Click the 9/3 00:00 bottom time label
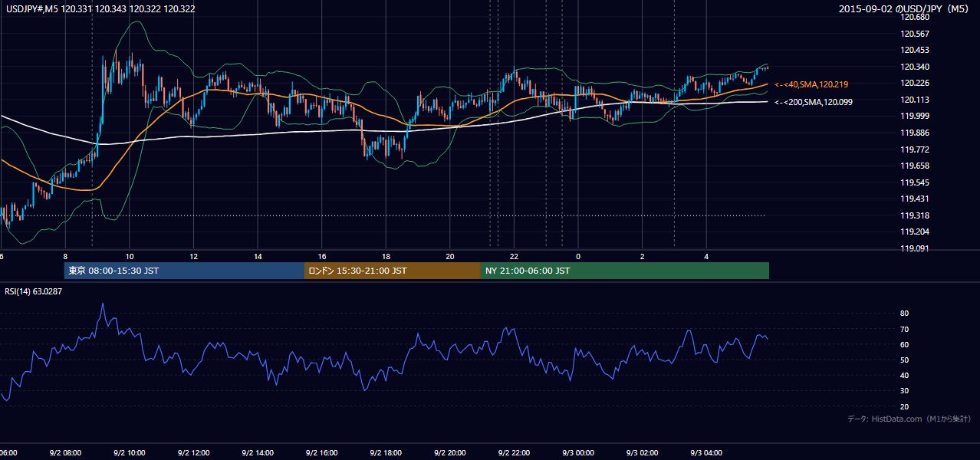980x460 pixels. pos(579,452)
